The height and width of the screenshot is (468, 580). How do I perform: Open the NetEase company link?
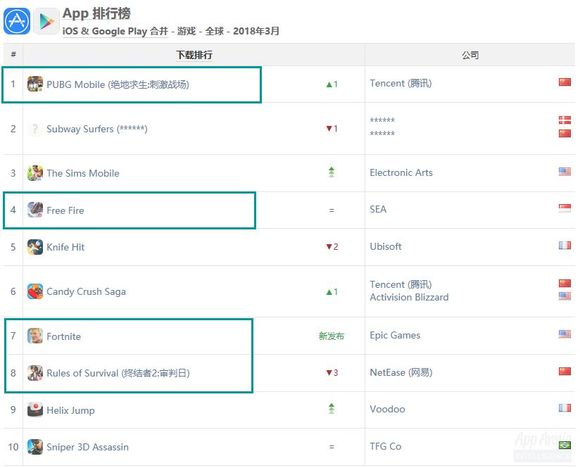pyautogui.click(x=401, y=372)
